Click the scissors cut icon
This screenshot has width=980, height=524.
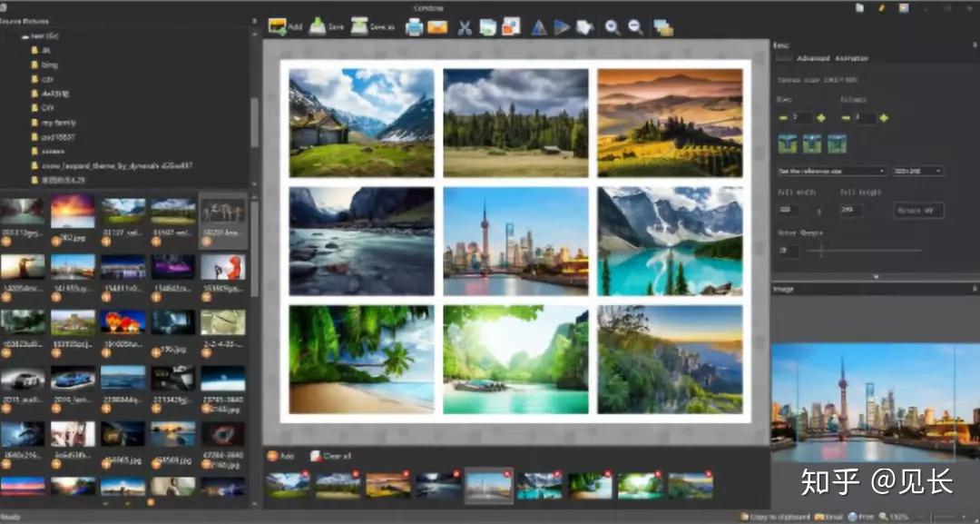click(465, 27)
